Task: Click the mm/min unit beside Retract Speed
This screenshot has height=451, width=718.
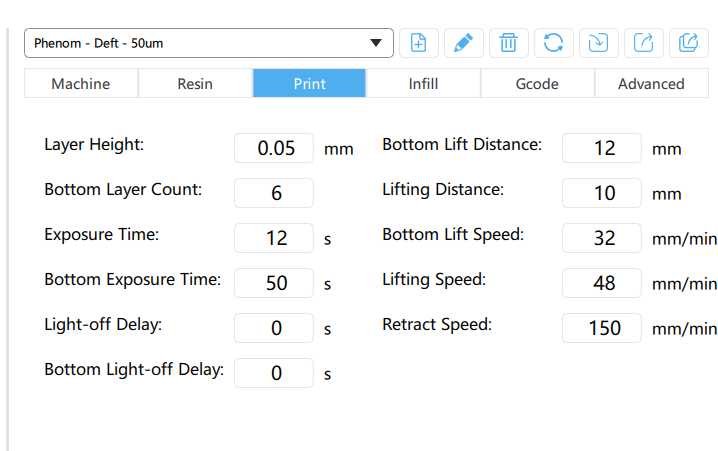Action: [x=685, y=329]
